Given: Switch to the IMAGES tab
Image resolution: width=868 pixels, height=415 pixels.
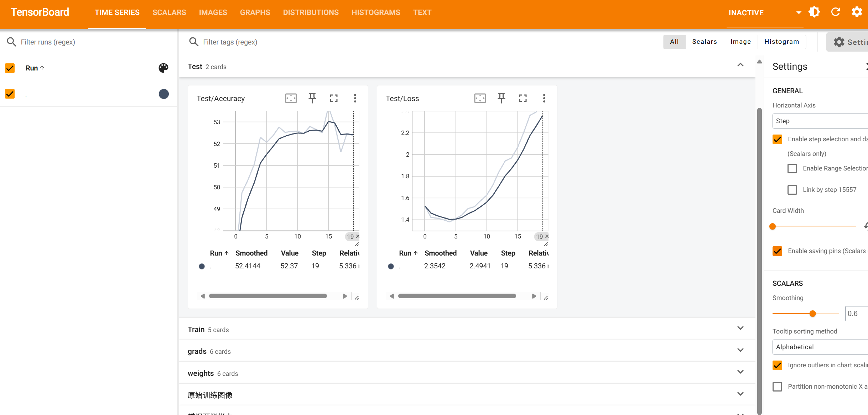Looking at the screenshot, I should coord(213,12).
